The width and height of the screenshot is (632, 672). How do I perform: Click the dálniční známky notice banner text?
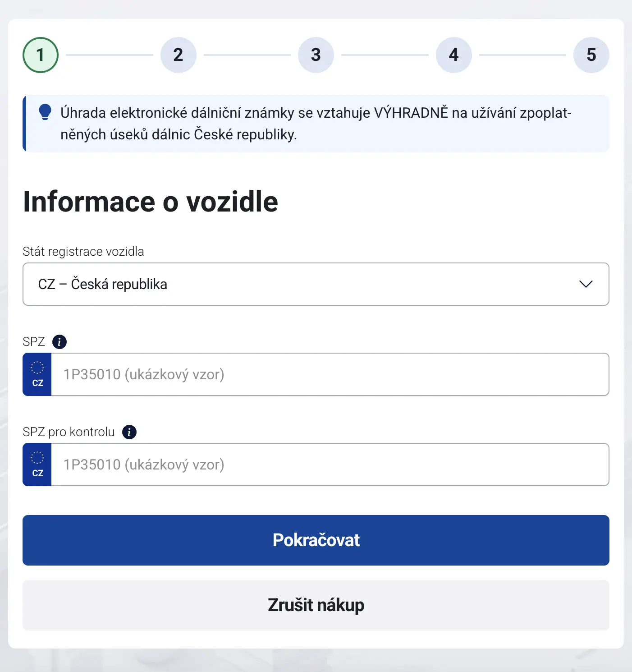pos(316,124)
